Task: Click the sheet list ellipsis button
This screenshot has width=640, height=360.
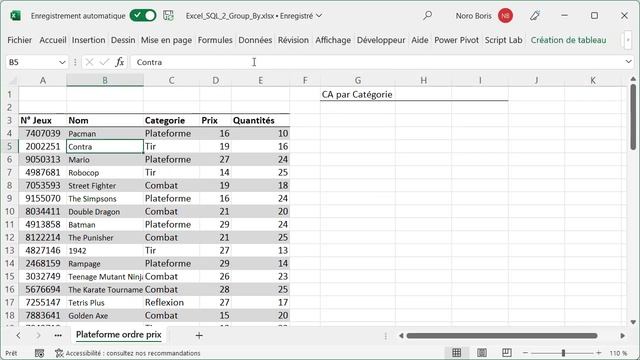Action: pyautogui.click(x=58, y=336)
